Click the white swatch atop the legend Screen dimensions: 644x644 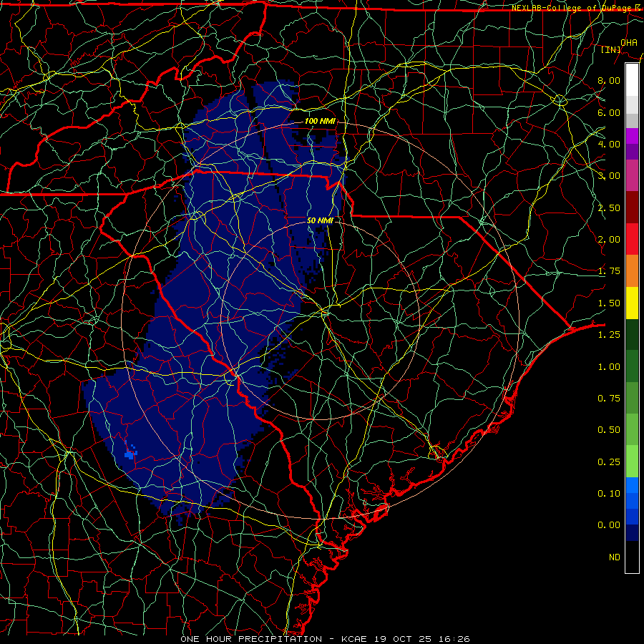[x=632, y=79]
